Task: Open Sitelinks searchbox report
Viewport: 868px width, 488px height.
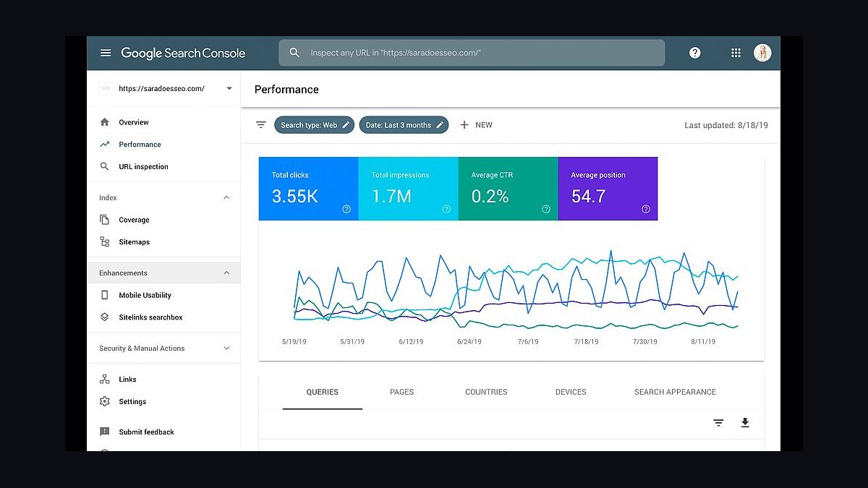Action: pyautogui.click(x=150, y=317)
